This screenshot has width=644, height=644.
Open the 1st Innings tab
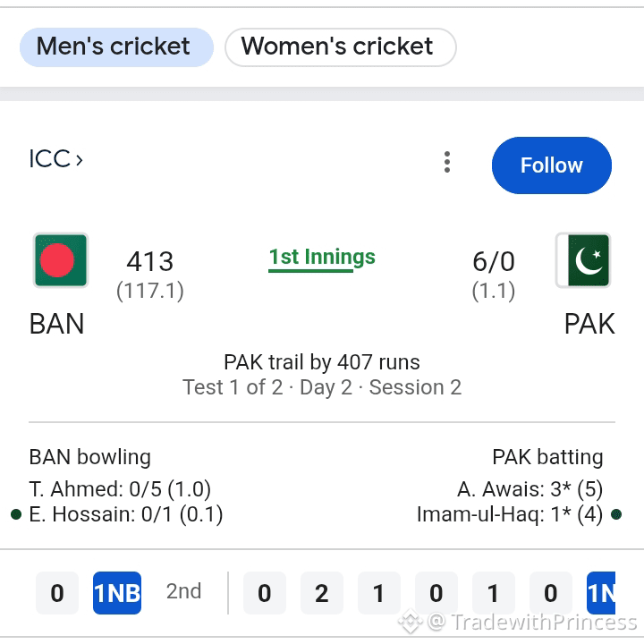(322, 258)
